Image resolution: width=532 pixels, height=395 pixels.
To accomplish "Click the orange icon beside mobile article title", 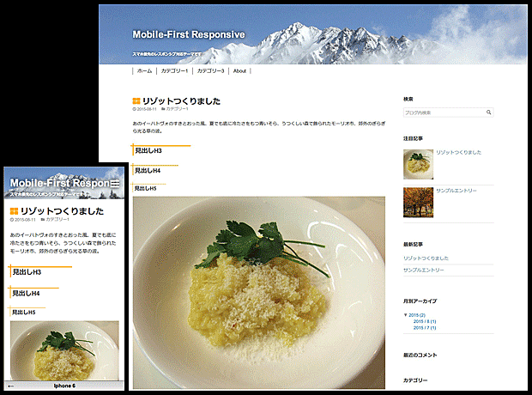I will coord(14,211).
